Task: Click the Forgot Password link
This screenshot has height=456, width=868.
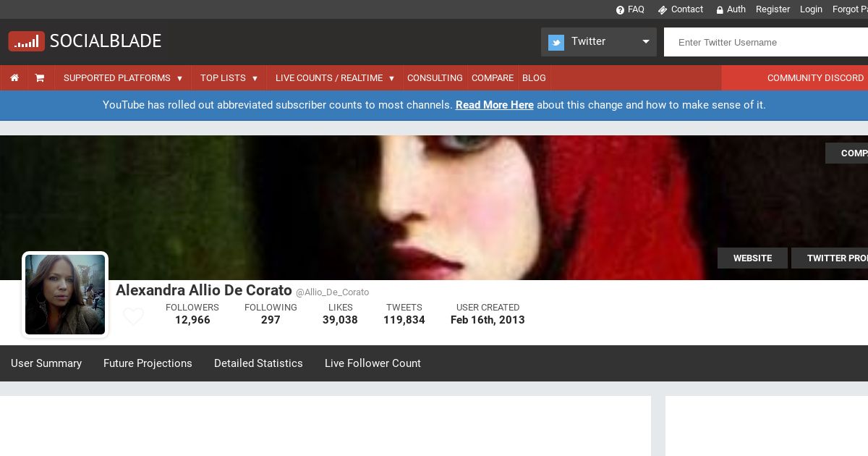Action: coord(850,9)
